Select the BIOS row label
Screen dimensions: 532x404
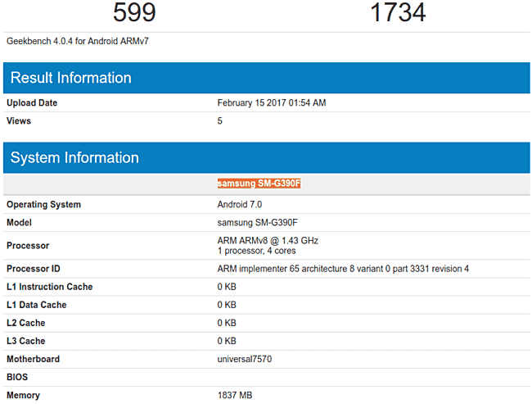coord(18,377)
